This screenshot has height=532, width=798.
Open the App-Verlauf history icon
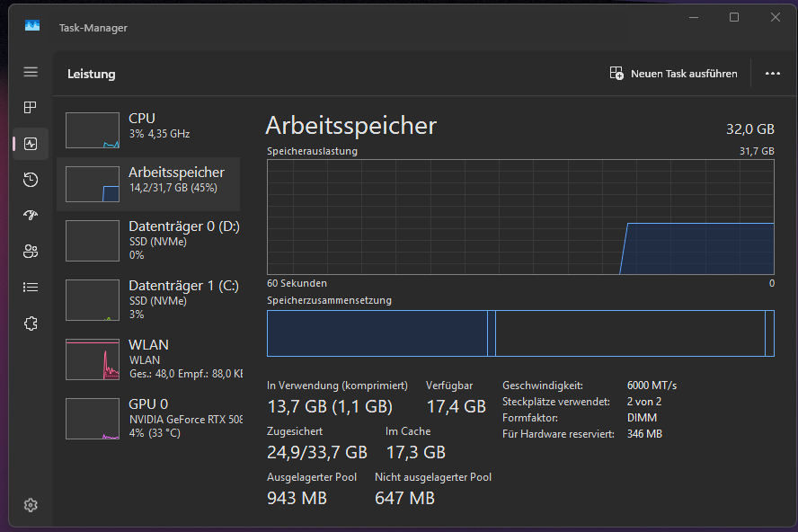point(31,180)
